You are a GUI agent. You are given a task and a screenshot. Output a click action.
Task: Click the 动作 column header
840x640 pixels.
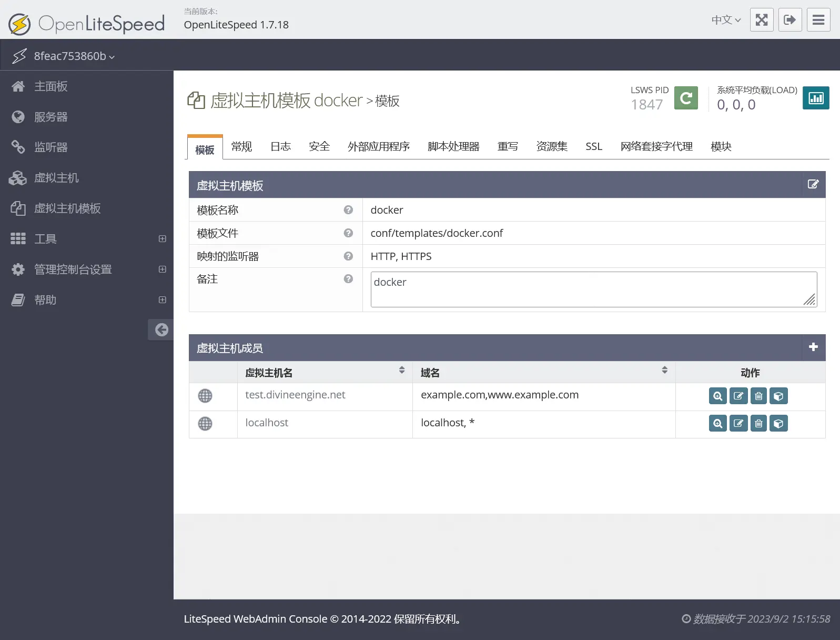pos(750,373)
